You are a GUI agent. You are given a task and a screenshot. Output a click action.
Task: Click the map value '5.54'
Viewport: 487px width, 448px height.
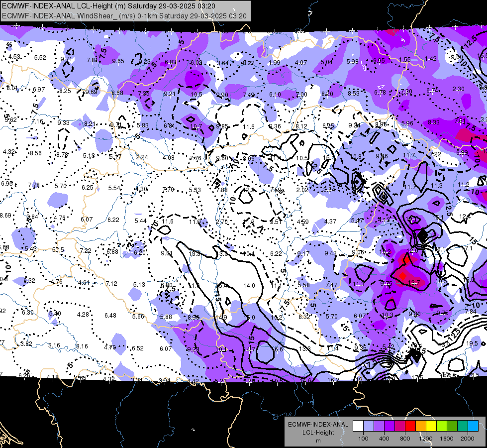coord(114,188)
